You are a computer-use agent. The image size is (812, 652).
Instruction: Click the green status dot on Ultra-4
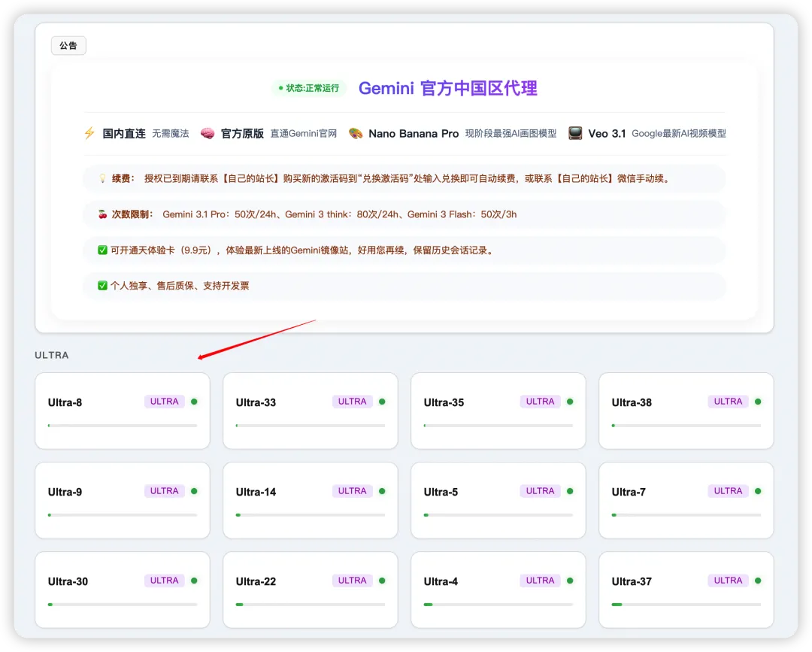570,581
